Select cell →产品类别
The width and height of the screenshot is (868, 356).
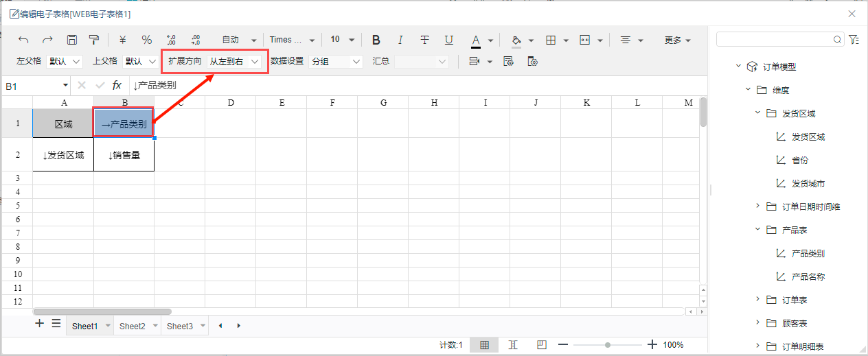pos(124,124)
